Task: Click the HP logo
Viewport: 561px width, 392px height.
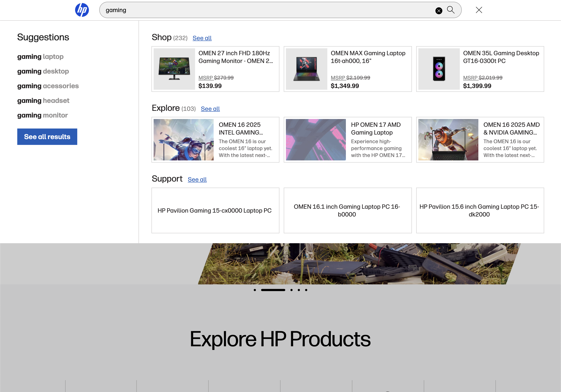Action: tap(82, 10)
